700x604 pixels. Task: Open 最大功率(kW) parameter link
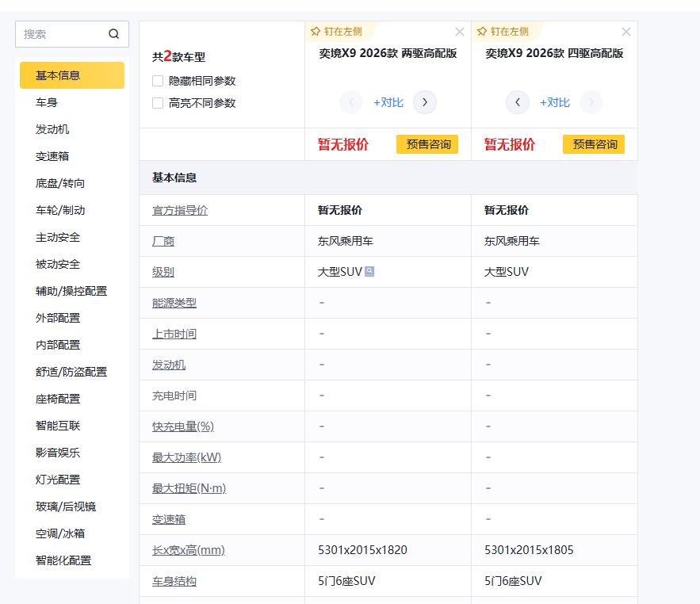click(x=186, y=457)
